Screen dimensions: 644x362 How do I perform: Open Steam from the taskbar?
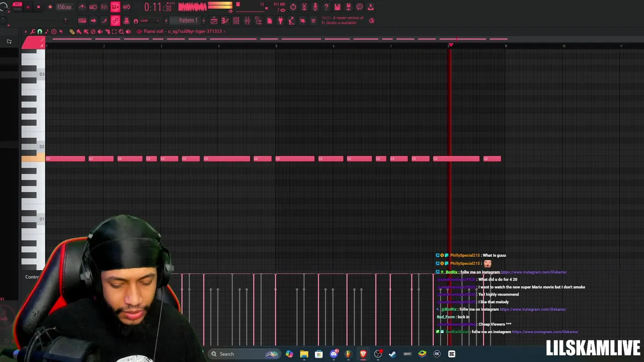click(392, 354)
